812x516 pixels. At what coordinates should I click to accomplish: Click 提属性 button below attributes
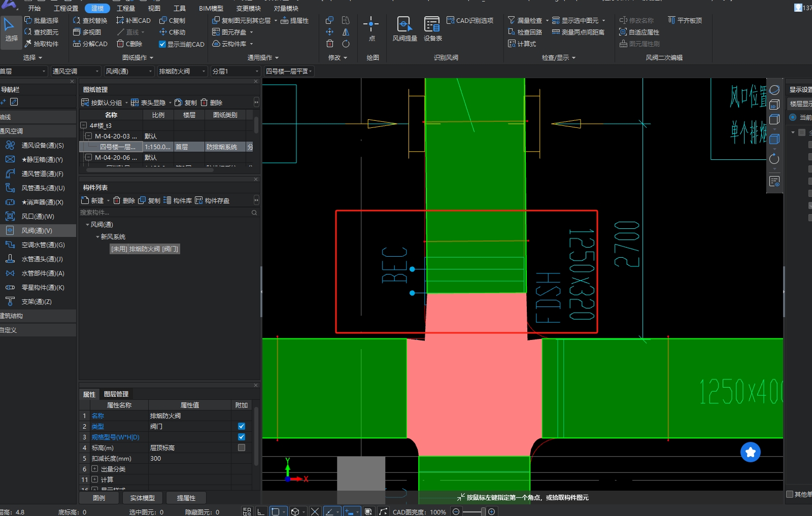point(186,498)
